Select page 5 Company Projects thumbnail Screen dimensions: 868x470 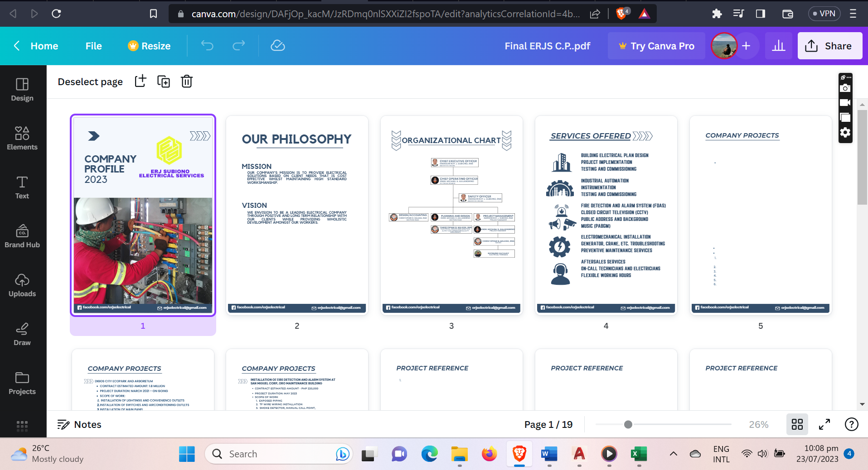[761, 215]
